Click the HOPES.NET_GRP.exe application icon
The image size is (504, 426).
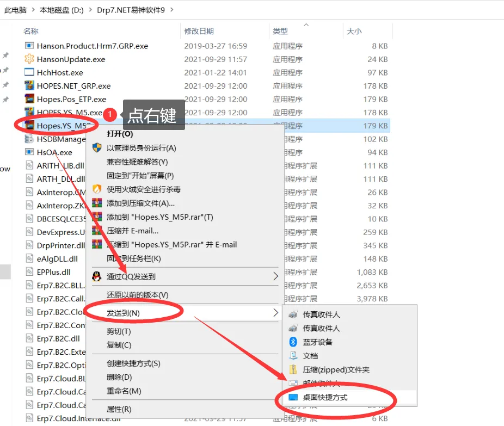pyautogui.click(x=29, y=86)
